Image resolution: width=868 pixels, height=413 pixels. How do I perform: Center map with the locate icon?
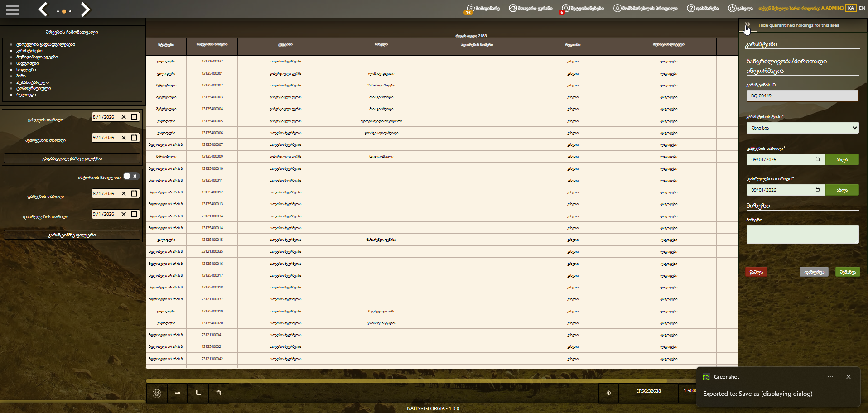click(x=608, y=393)
